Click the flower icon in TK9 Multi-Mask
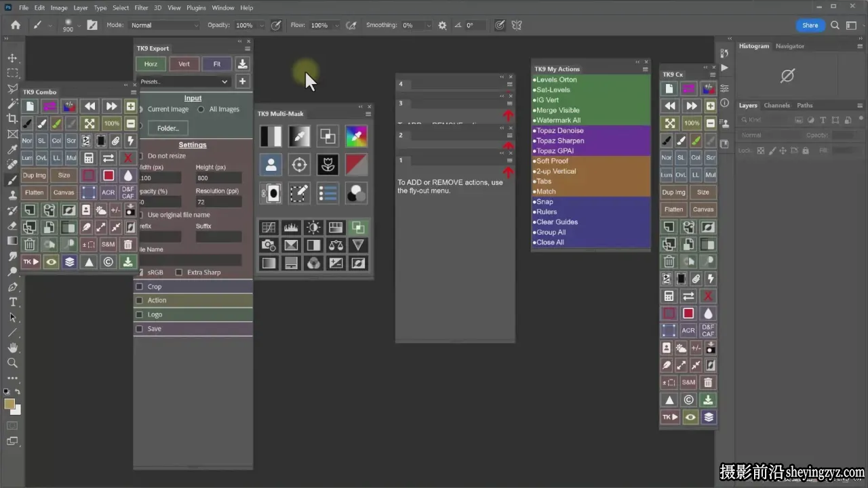Image resolution: width=868 pixels, height=488 pixels. 328,164
